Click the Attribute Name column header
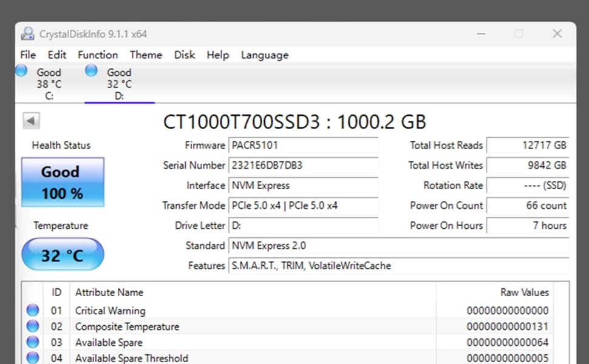The width and height of the screenshot is (589, 364). pos(109,292)
